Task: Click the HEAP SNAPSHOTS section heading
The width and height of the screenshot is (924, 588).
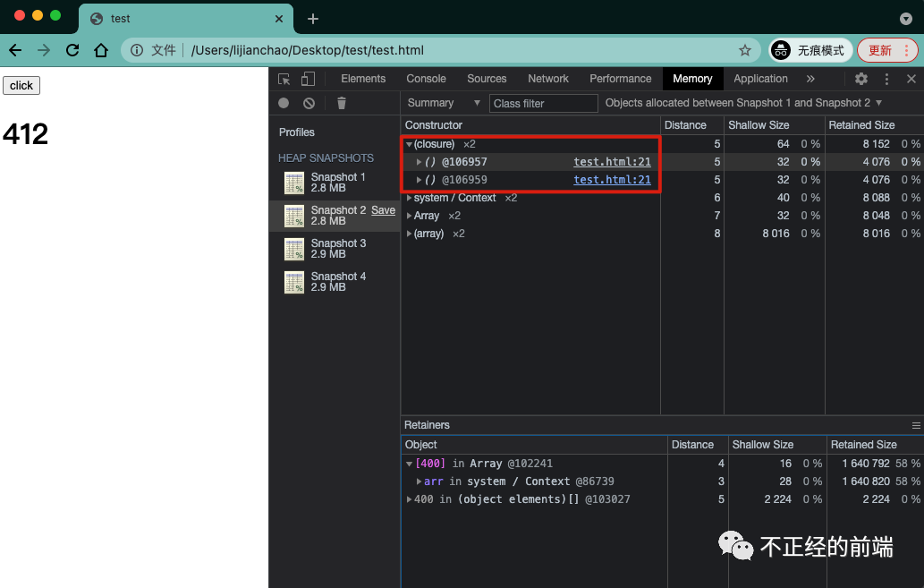Action: pos(326,158)
